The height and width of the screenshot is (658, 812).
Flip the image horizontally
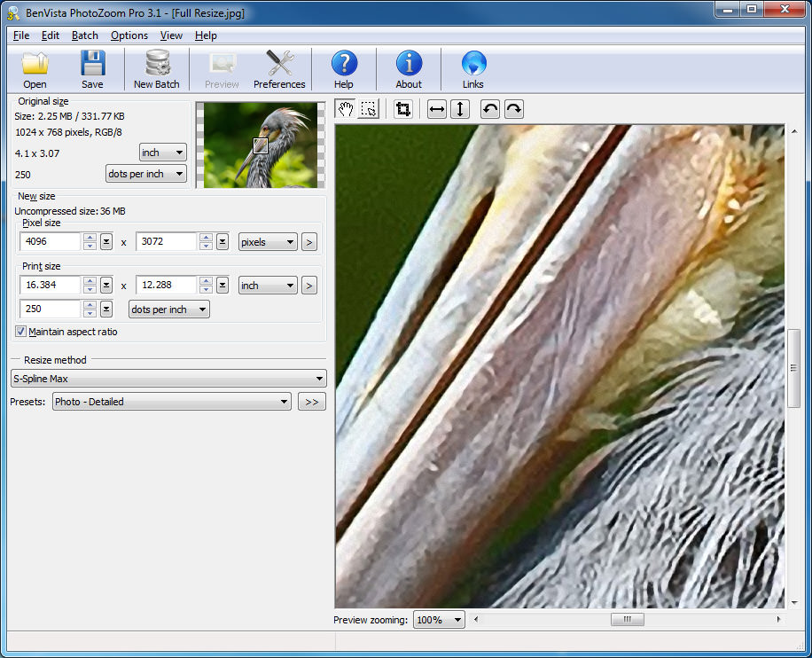click(436, 108)
